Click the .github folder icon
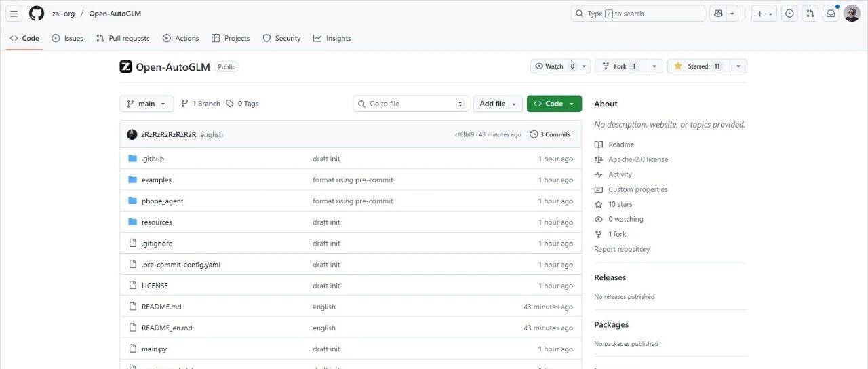The width and height of the screenshot is (868, 369). click(x=133, y=159)
